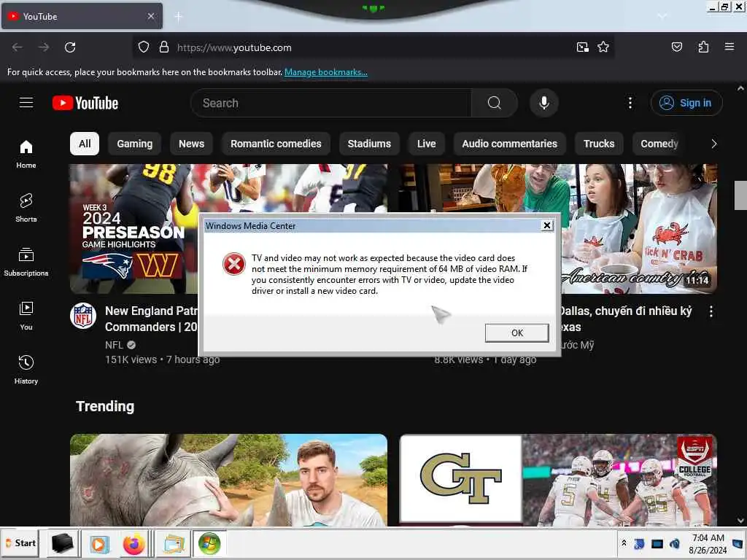The width and height of the screenshot is (747, 560).
Task: Click the YouTube logo
Action: (x=85, y=103)
